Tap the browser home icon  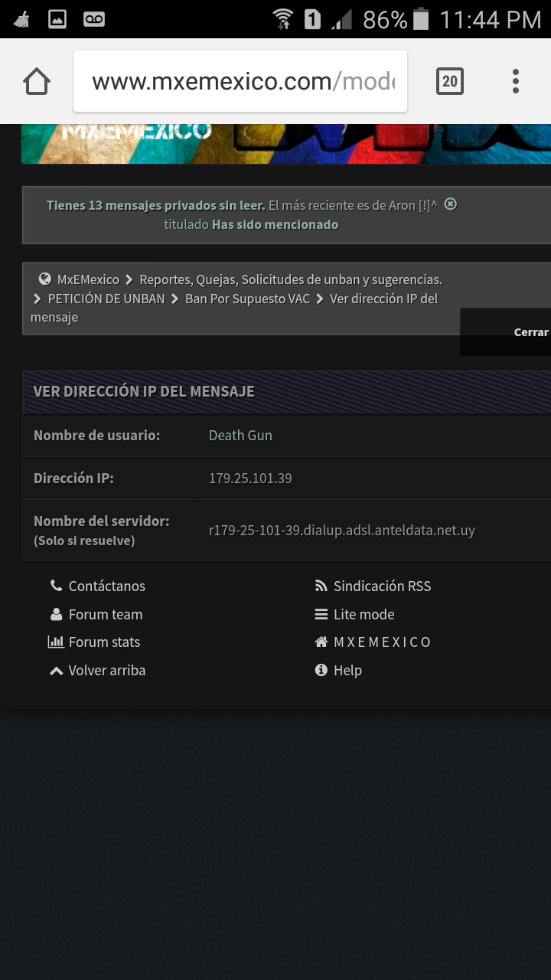point(37,81)
